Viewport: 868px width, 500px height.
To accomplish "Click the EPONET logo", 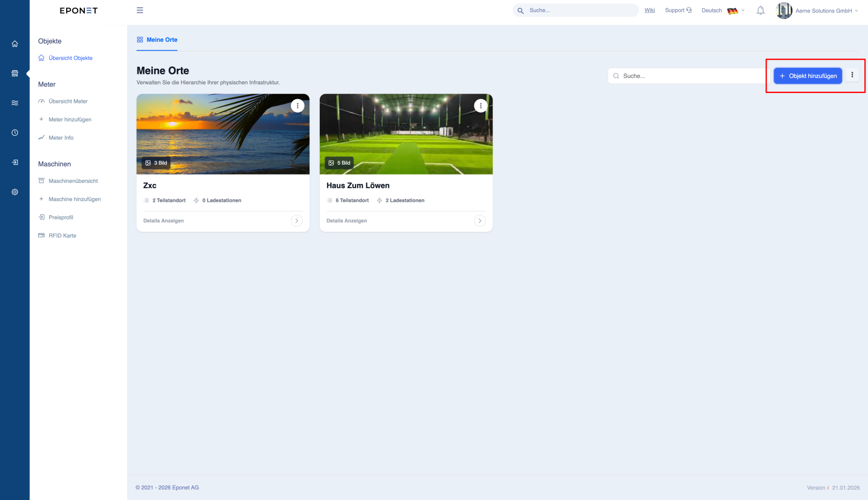I will [x=79, y=10].
